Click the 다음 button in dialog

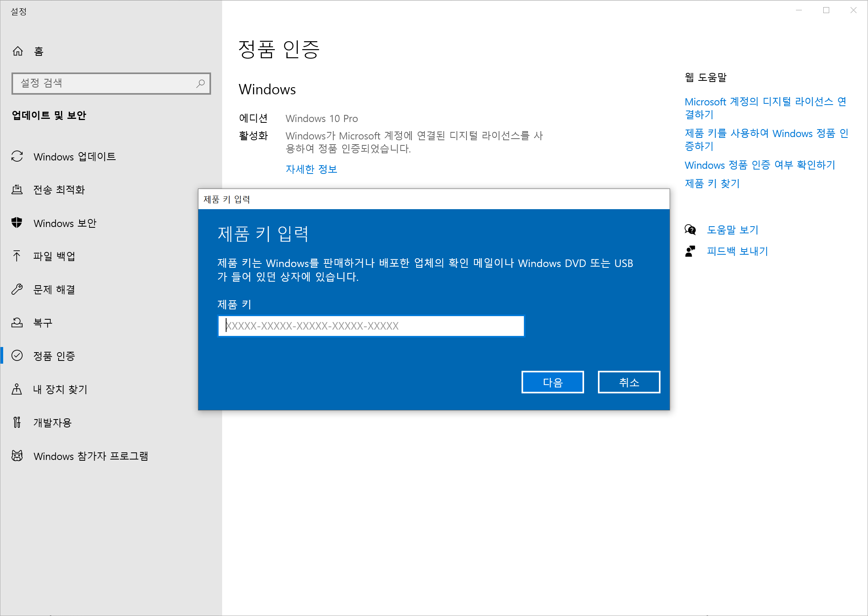[x=552, y=382]
